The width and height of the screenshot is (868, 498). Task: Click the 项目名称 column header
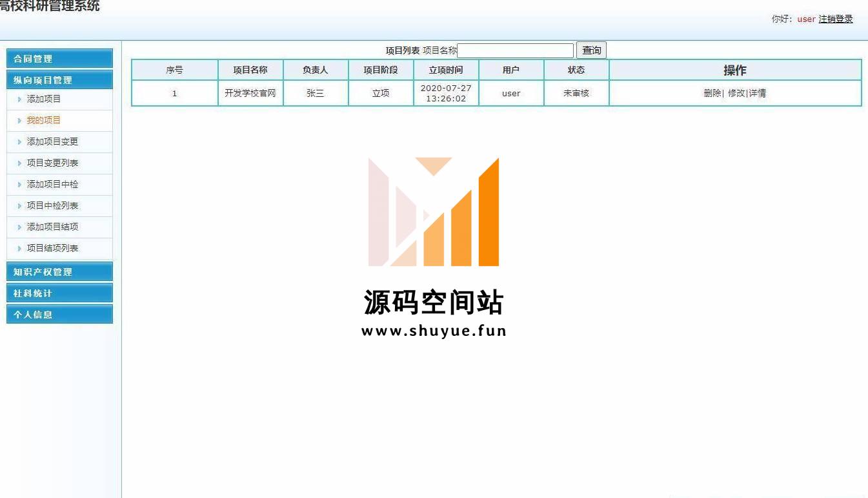(x=250, y=70)
